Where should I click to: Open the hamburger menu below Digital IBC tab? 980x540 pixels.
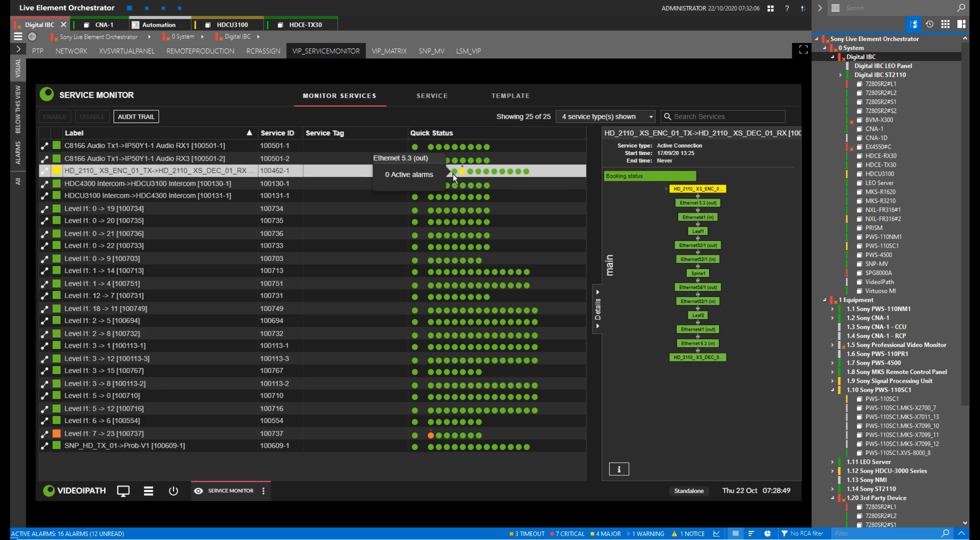click(x=18, y=37)
